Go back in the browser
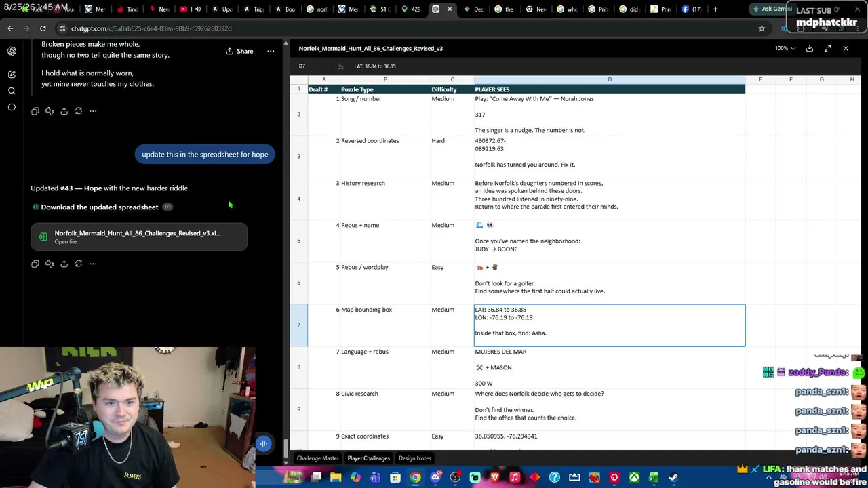 coord(10,28)
